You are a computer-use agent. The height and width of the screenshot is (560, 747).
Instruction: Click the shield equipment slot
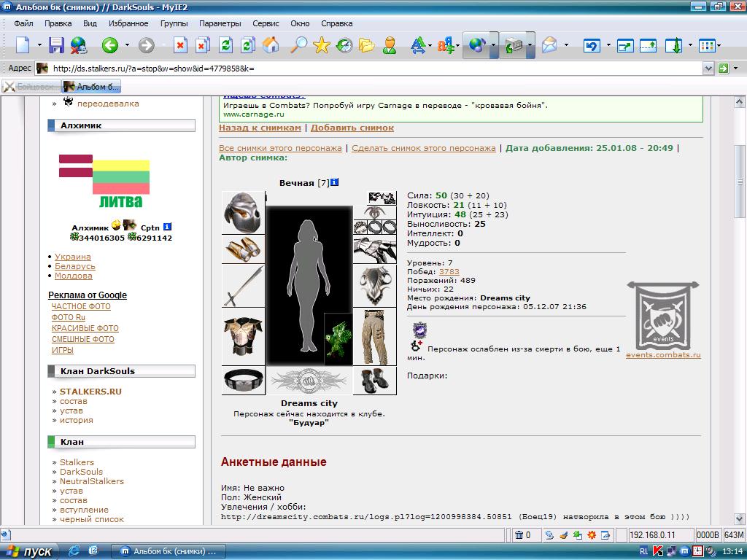(x=374, y=286)
